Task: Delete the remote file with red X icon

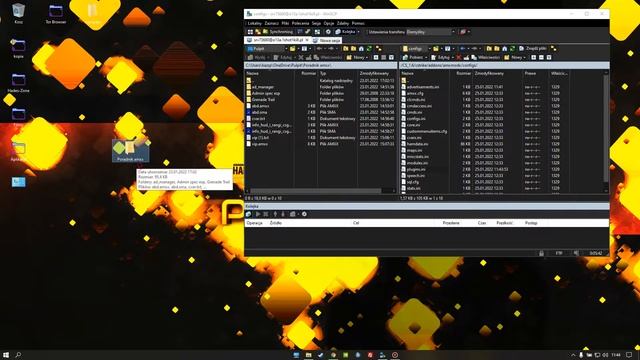Action: point(459,58)
